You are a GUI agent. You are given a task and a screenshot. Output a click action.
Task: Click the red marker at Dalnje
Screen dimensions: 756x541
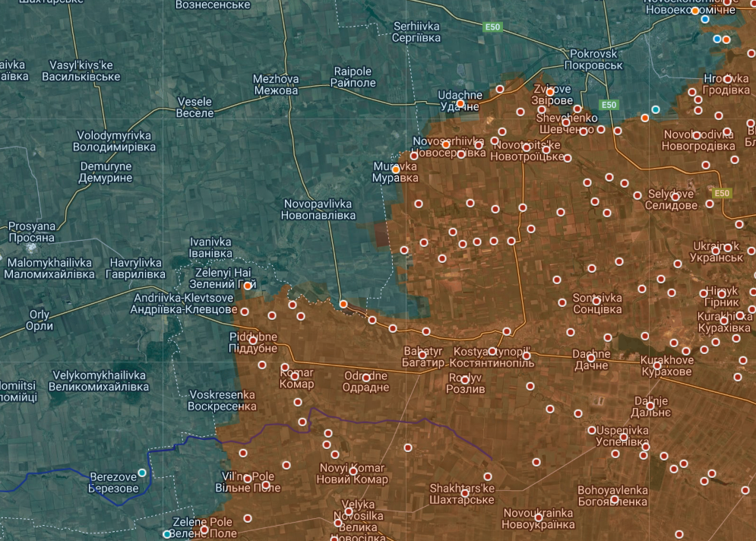(x=650, y=406)
